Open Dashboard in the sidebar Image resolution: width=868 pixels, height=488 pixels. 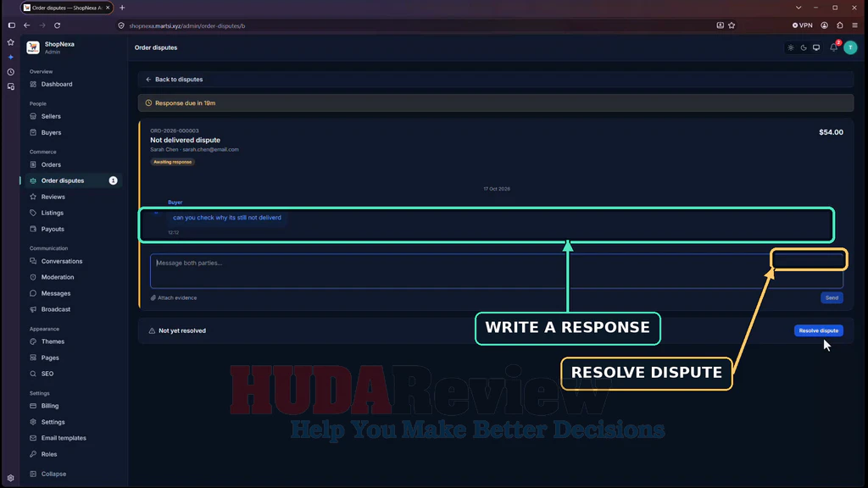[57, 84]
